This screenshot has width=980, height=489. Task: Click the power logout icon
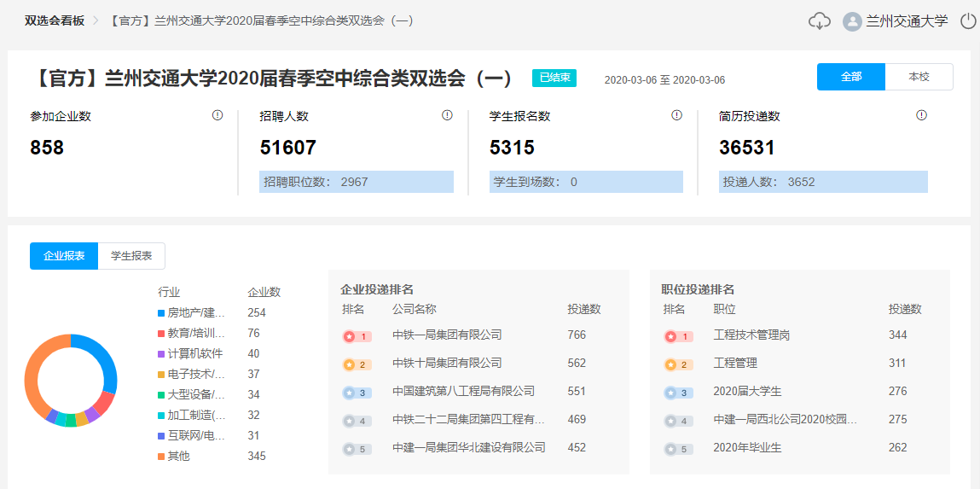pos(967,21)
